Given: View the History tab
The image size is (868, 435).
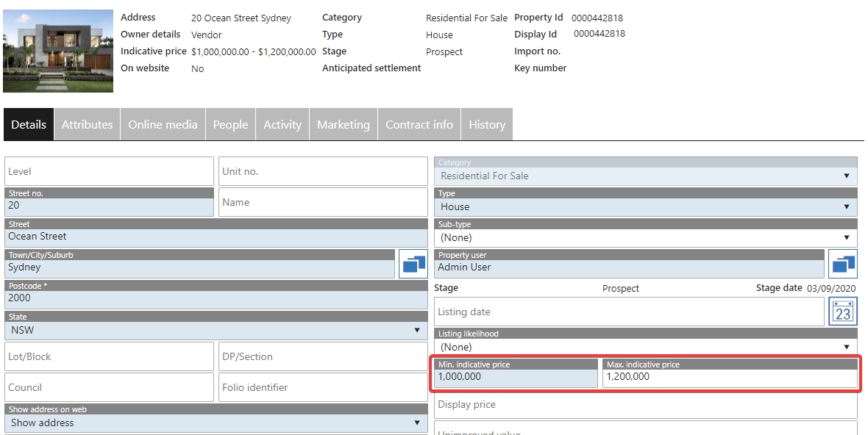Looking at the screenshot, I should (487, 125).
